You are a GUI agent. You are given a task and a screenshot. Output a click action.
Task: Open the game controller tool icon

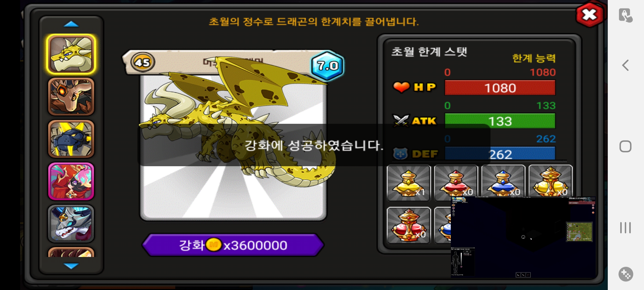(x=626, y=274)
